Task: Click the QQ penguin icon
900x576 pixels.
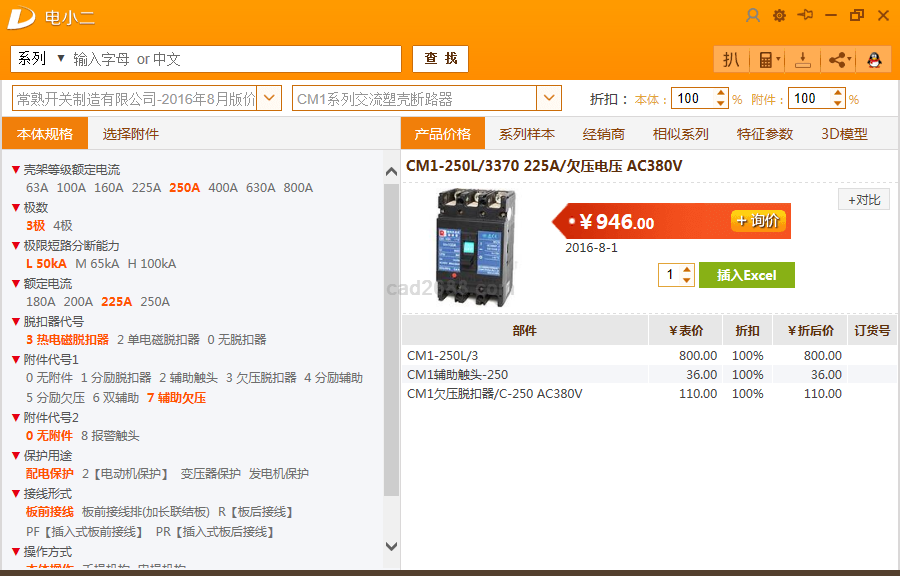Action: 873,60
